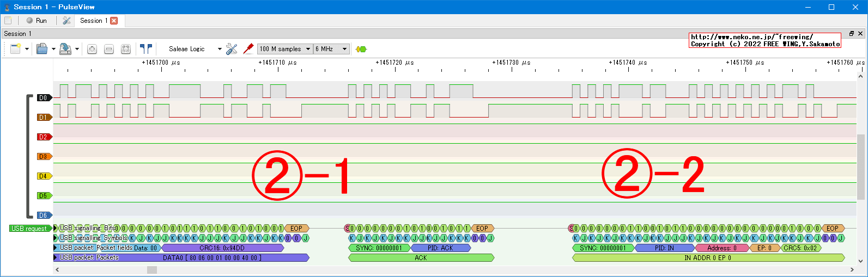Click the red probe channels icon
868x277 pixels.
[x=248, y=49]
